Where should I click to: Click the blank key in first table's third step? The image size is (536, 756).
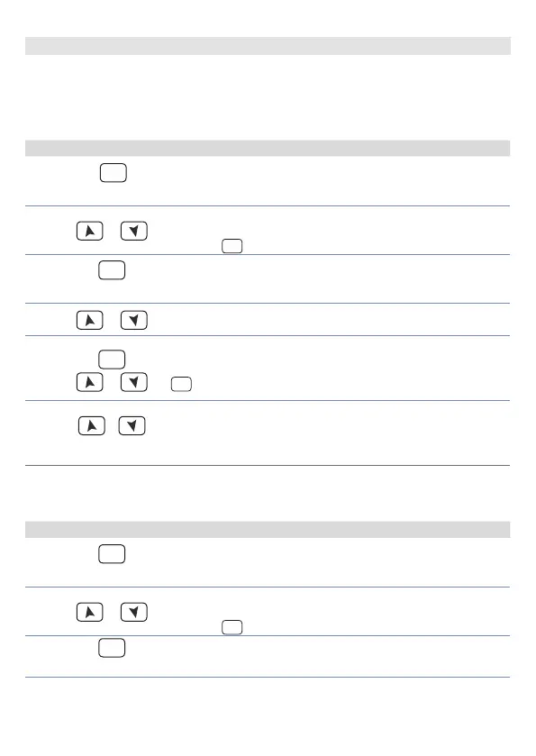pyautogui.click(x=112, y=270)
